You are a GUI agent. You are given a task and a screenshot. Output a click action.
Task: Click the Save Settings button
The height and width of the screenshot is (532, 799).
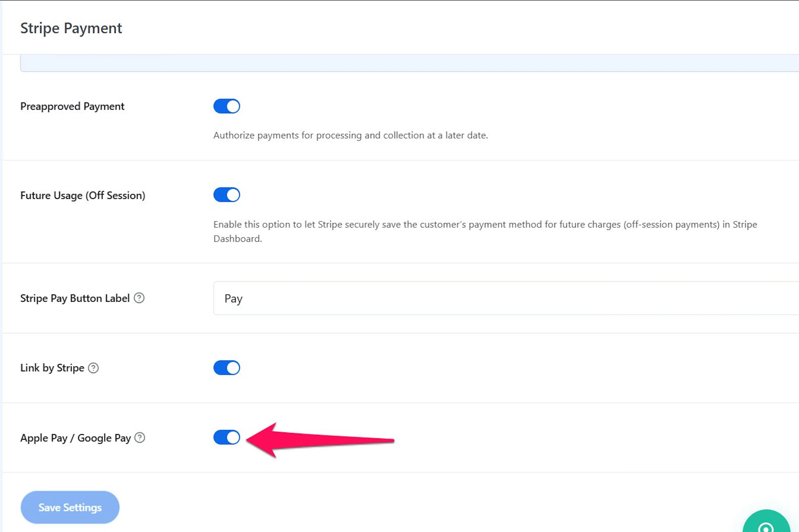[70, 507]
